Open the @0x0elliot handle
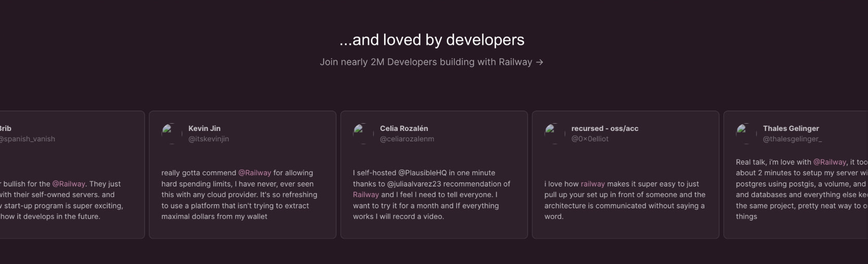 pos(590,139)
